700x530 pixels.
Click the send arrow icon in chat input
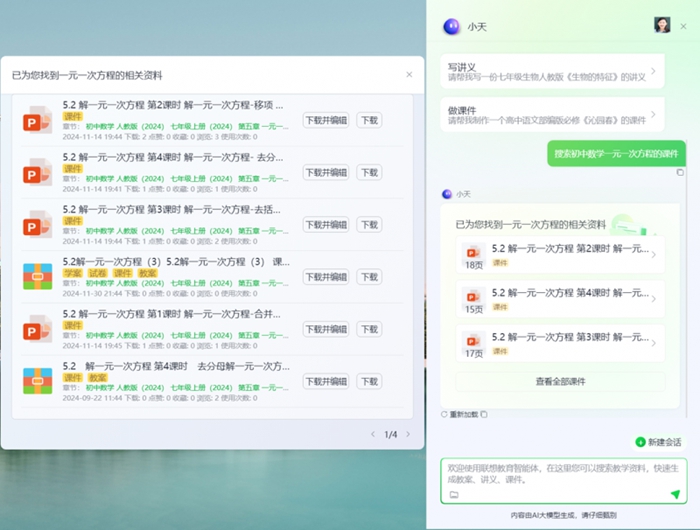coord(675,494)
